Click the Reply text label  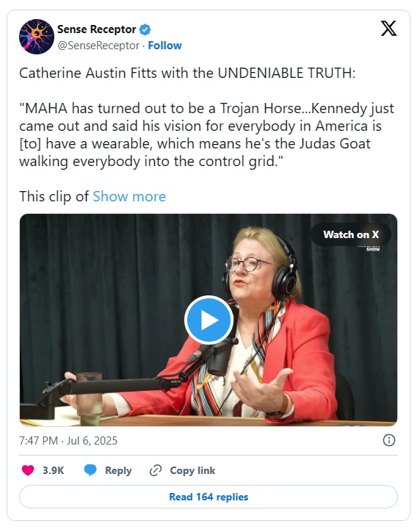pos(118,470)
